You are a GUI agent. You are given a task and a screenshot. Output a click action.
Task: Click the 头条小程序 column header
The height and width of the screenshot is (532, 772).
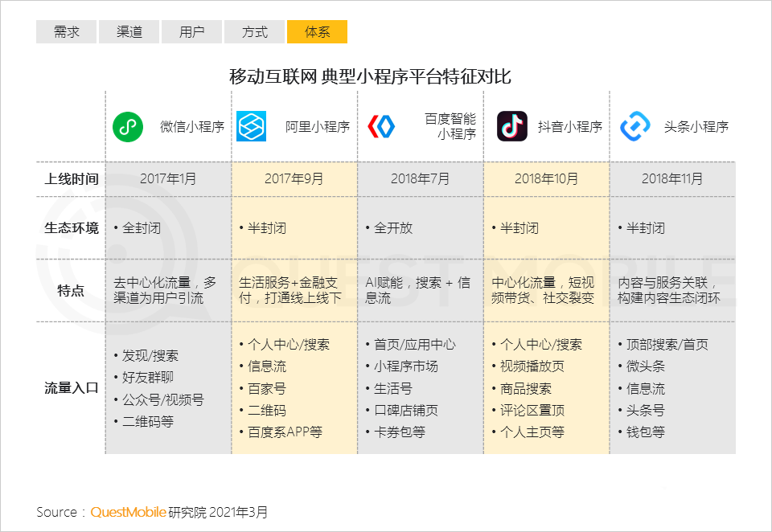(696, 127)
